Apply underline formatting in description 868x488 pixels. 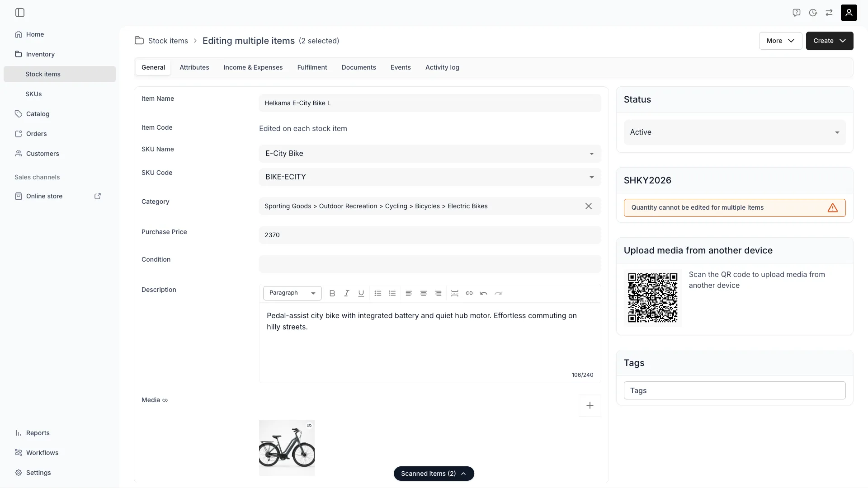361,293
